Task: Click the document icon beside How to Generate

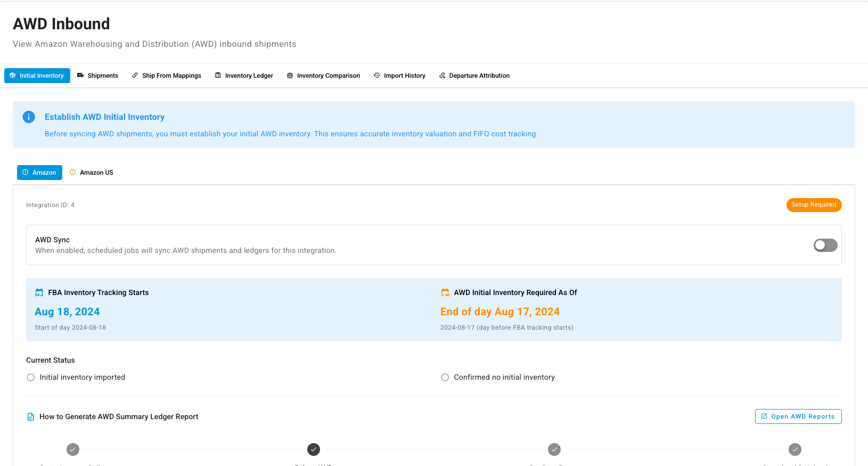Action: click(30, 417)
